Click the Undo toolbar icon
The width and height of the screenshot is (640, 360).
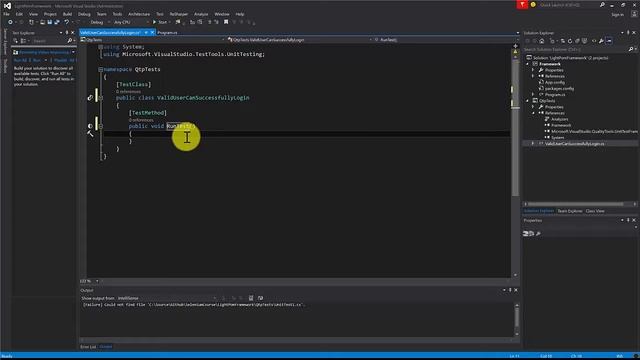click(67, 22)
